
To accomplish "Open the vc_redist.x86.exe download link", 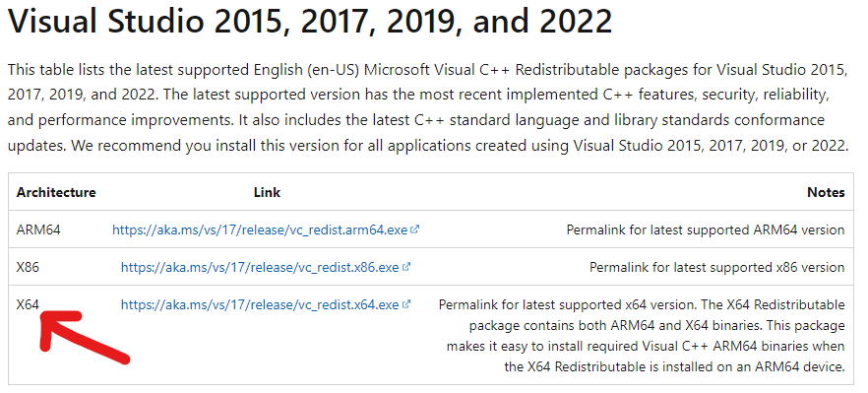I will click(x=260, y=267).
